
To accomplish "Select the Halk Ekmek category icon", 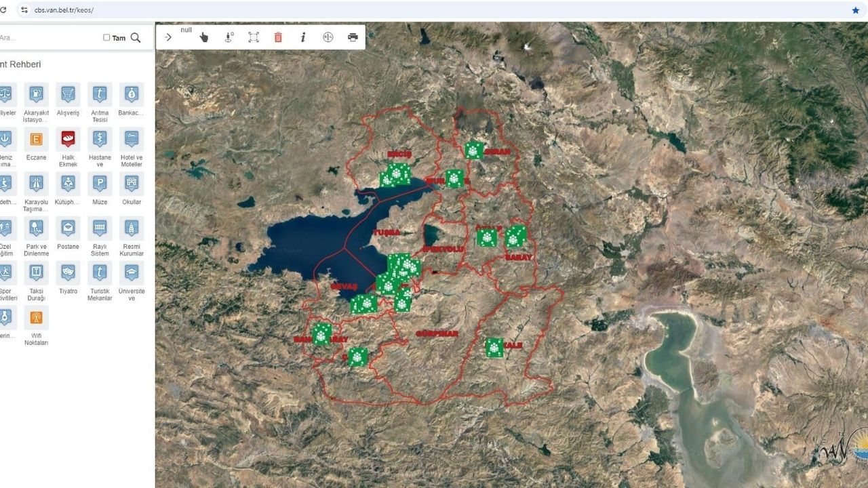I will pyautogui.click(x=68, y=139).
